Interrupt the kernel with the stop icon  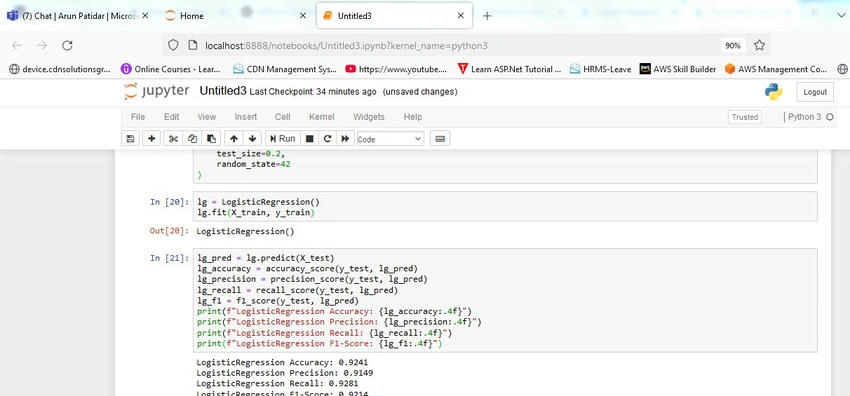click(x=310, y=139)
